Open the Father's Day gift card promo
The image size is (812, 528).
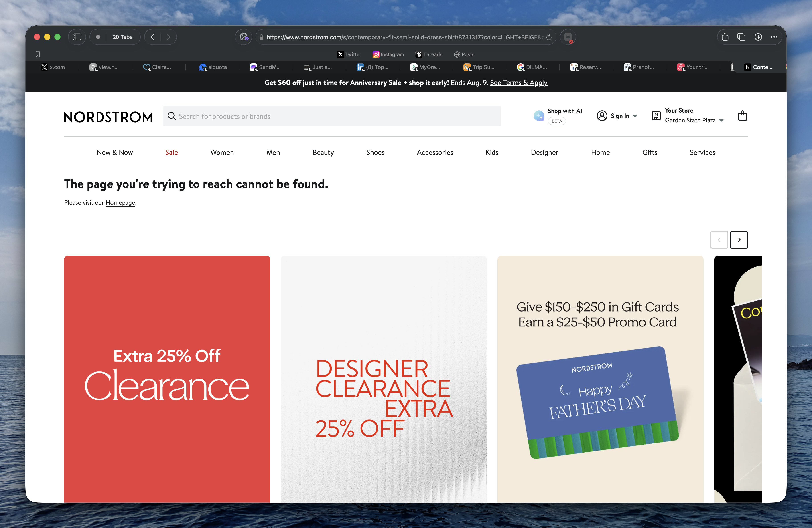[x=601, y=379]
